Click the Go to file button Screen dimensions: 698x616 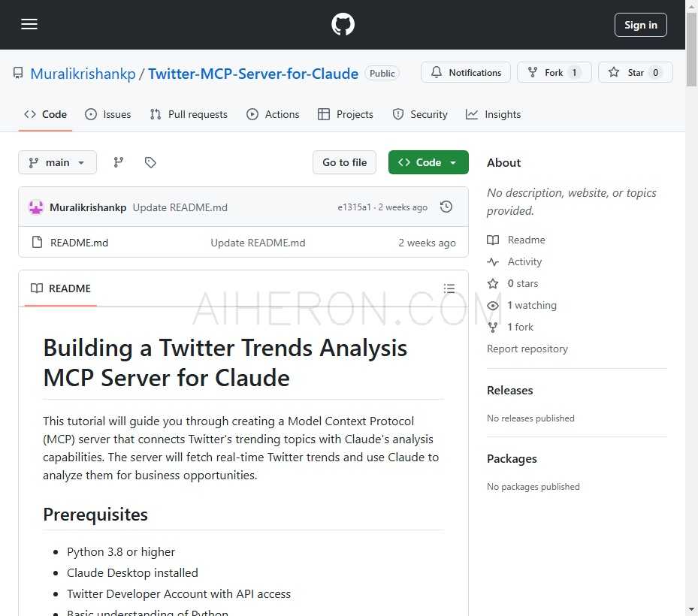click(x=345, y=162)
